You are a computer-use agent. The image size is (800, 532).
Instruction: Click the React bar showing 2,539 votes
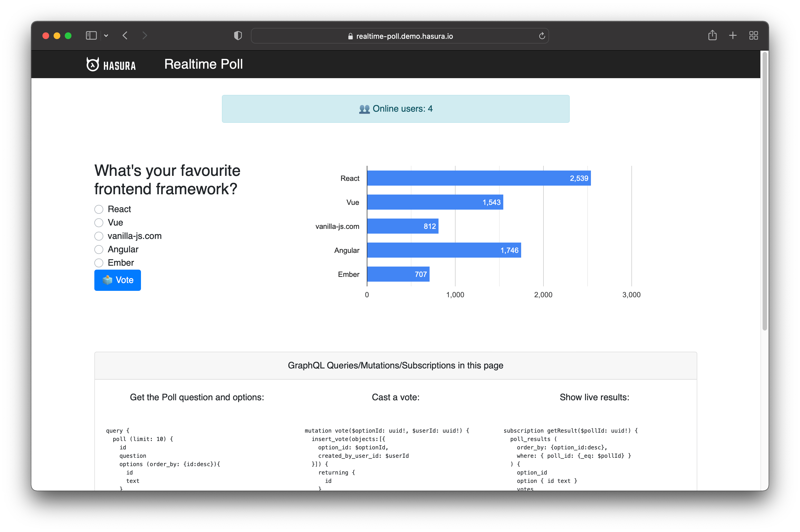[x=478, y=178]
